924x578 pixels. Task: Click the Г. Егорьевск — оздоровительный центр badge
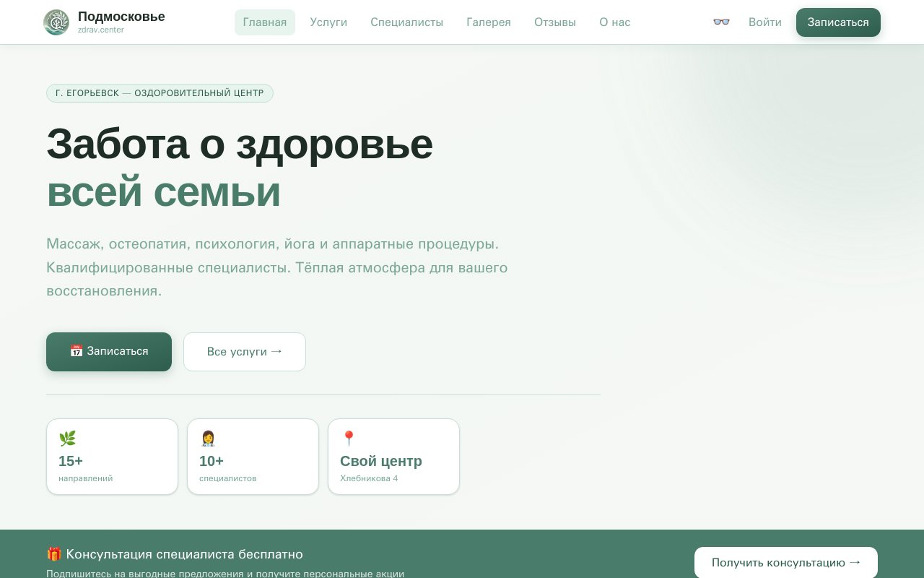point(160,93)
